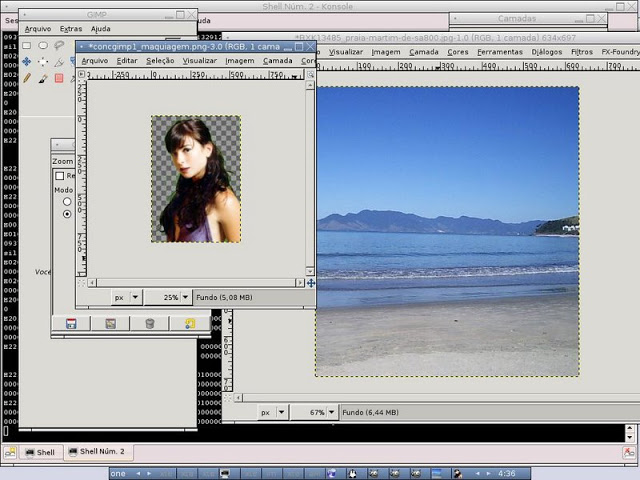The width and height of the screenshot is (640, 480).
Task: Open Arquivo menu in maquiagem window
Action: pos(95,61)
